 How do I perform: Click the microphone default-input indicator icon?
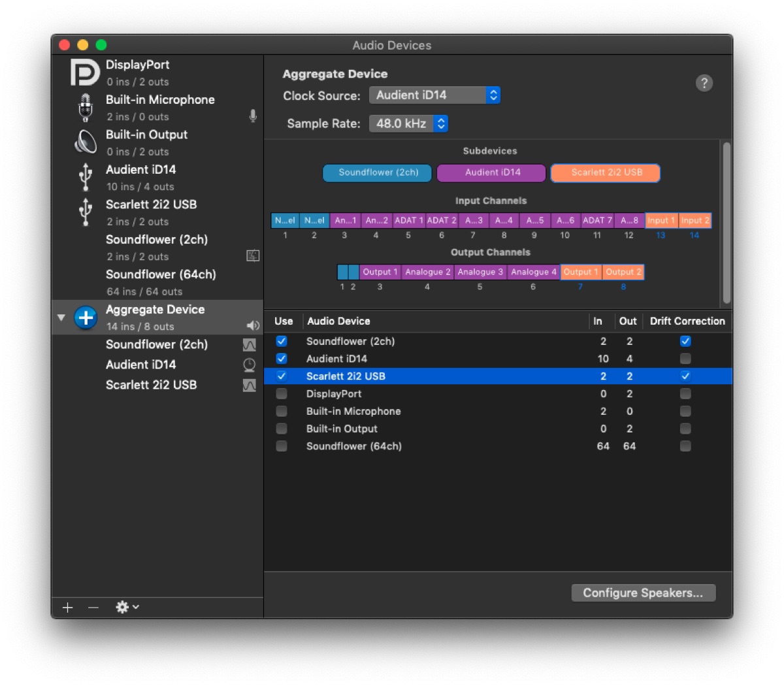coord(253,116)
